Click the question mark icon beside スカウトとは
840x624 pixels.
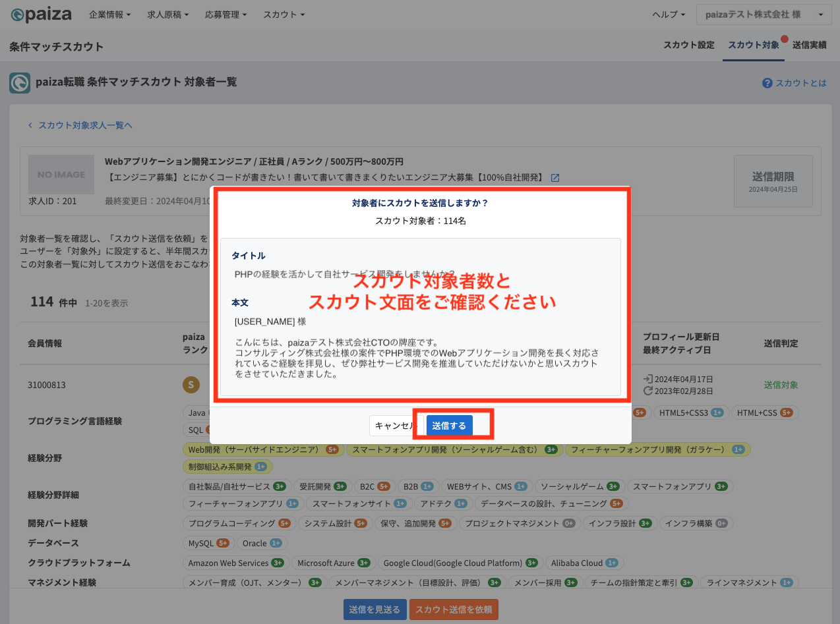coord(767,83)
